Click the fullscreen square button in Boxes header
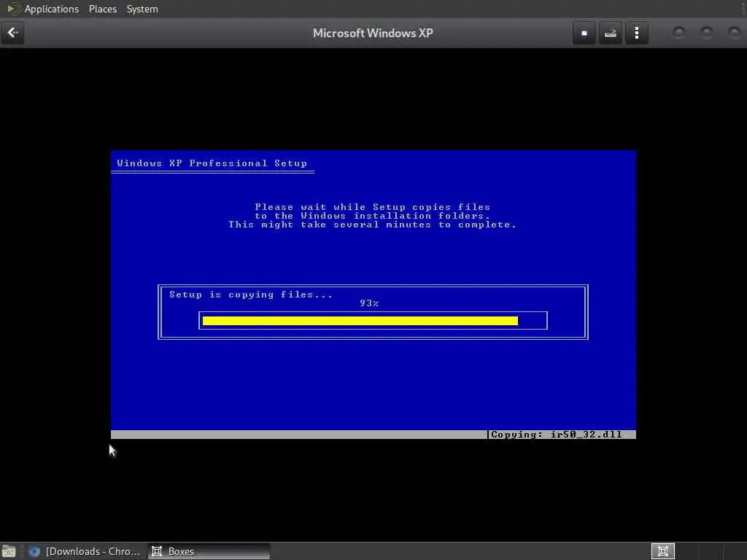The width and height of the screenshot is (747, 560). pyautogui.click(x=584, y=34)
